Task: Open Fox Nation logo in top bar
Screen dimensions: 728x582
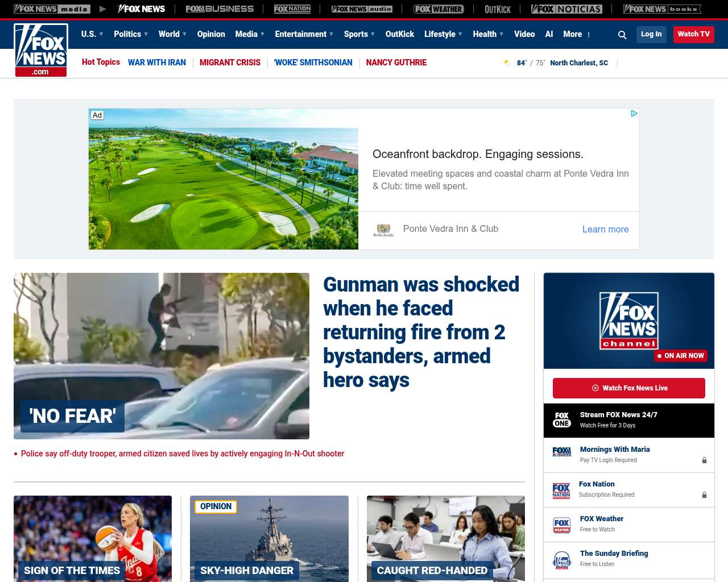Action: [x=292, y=9]
